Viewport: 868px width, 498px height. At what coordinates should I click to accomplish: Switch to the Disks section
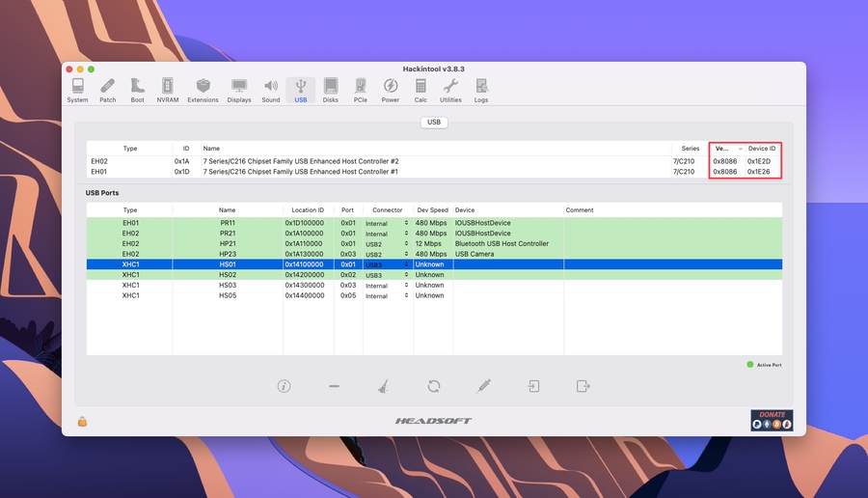331,90
